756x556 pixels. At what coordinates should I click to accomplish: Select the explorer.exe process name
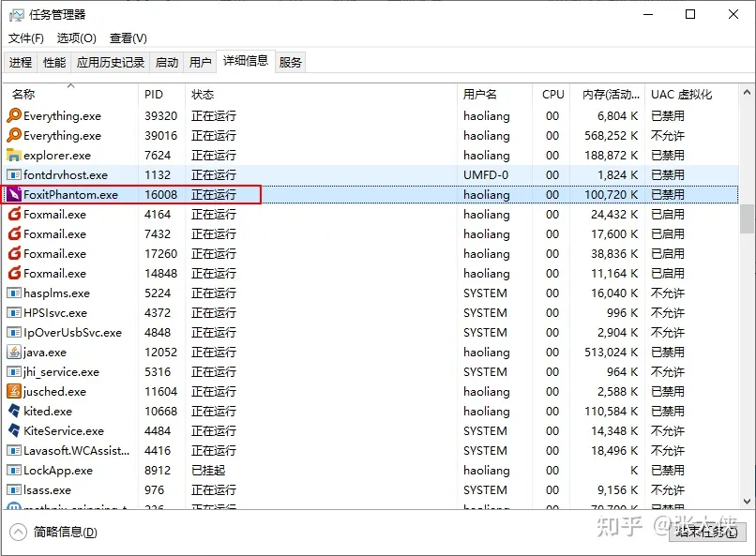[x=57, y=155]
